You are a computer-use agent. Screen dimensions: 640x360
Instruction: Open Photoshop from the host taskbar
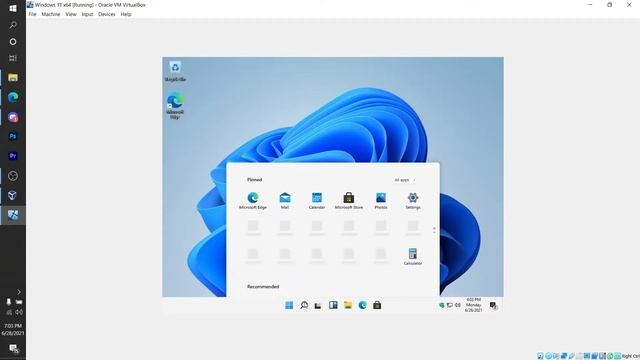(13, 136)
